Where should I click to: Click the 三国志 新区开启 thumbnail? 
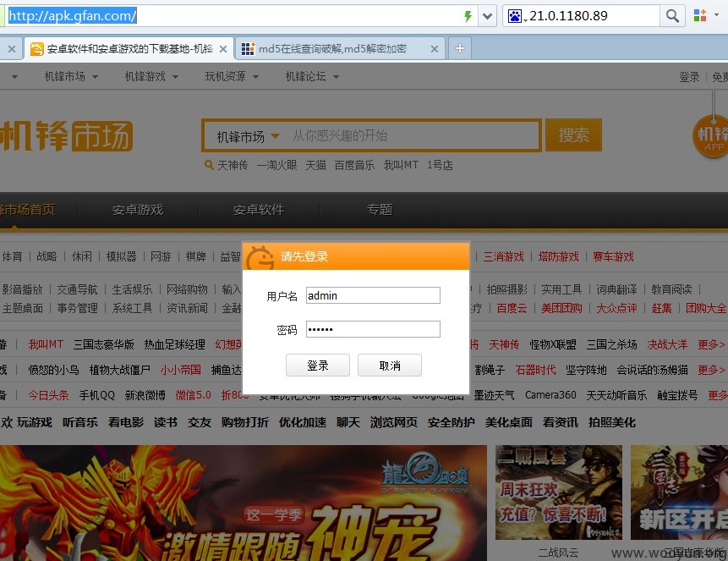(x=679, y=492)
